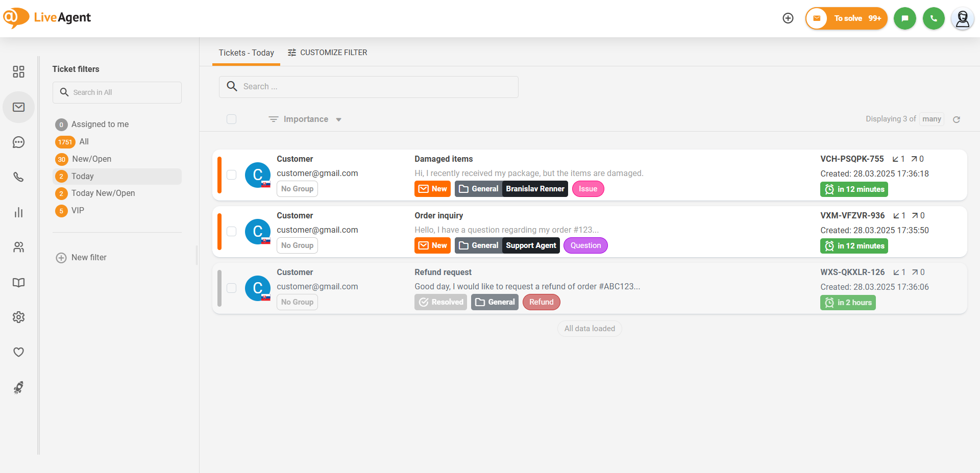Tick the Damaged items ticket checkbox
The width and height of the screenshot is (980, 473).
click(x=232, y=175)
